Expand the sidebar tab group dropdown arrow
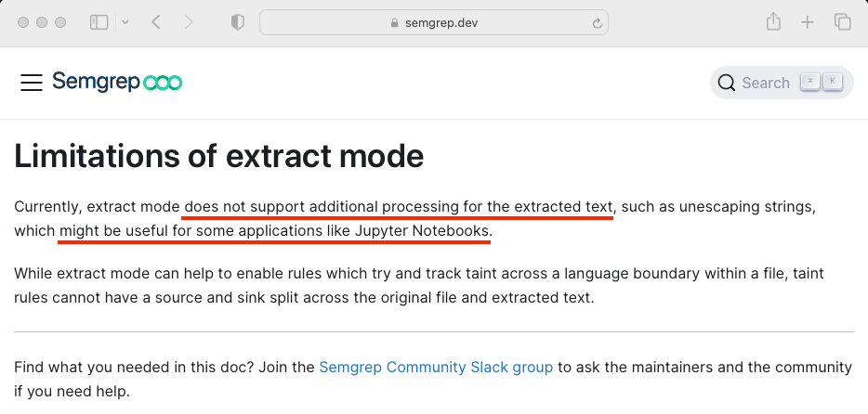The image size is (868, 414). click(x=125, y=22)
